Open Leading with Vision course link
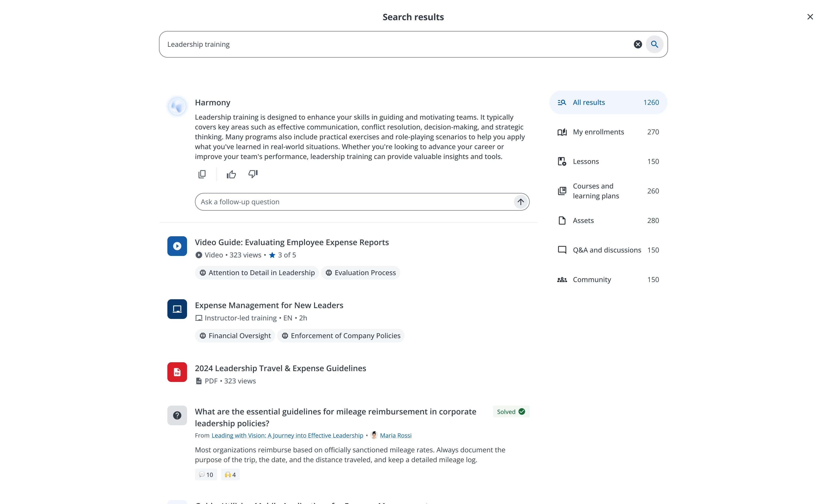Image resolution: width=827 pixels, height=504 pixels. [287, 435]
